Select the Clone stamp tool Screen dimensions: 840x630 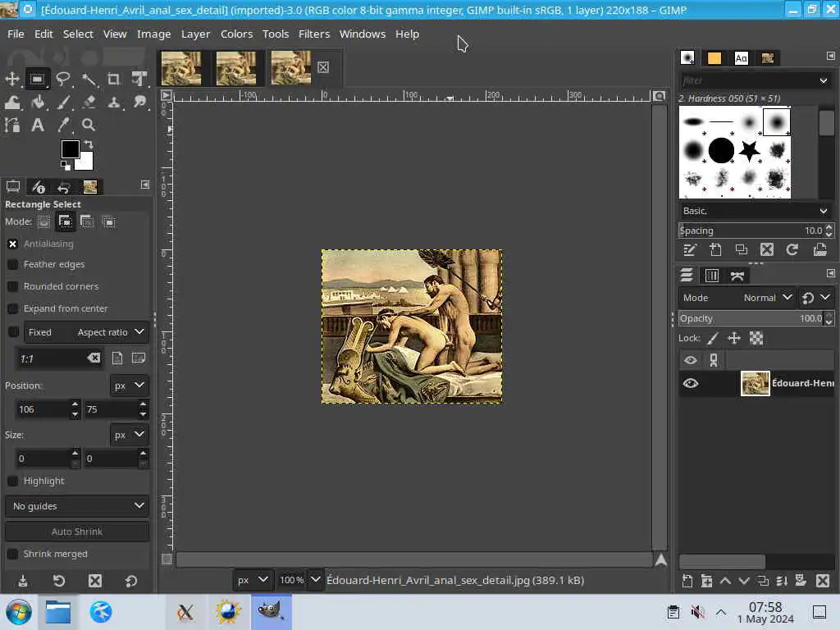click(113, 102)
